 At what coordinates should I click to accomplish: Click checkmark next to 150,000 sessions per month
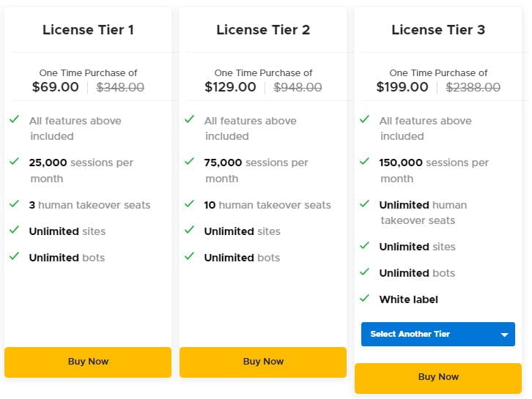pyautogui.click(x=364, y=161)
